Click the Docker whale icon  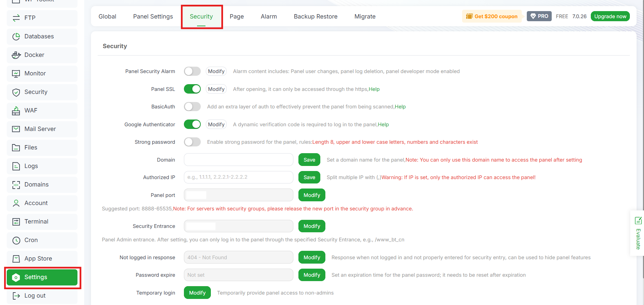pos(16,55)
